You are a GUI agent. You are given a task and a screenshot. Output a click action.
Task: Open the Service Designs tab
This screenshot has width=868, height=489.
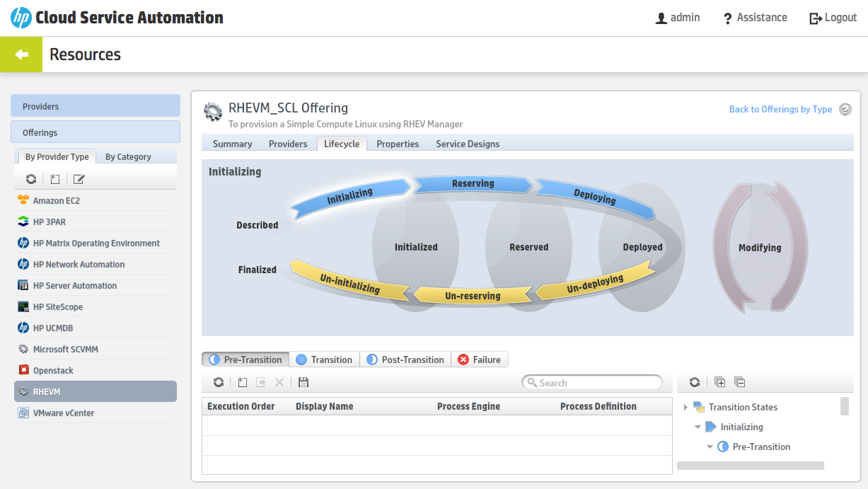point(468,144)
